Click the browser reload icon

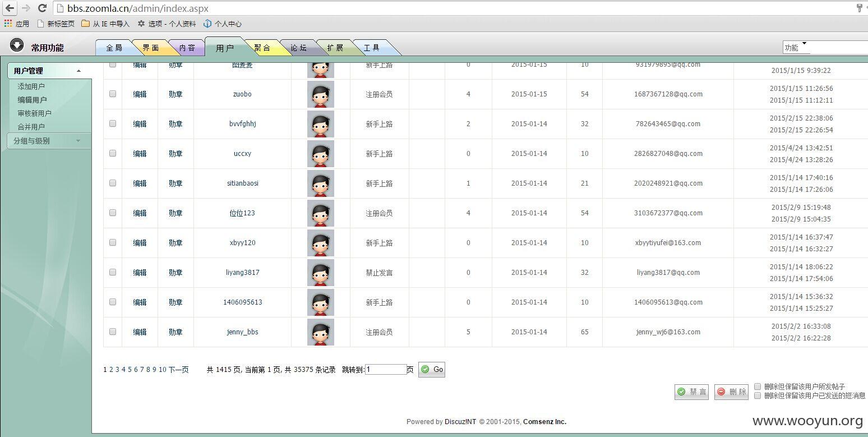point(42,8)
